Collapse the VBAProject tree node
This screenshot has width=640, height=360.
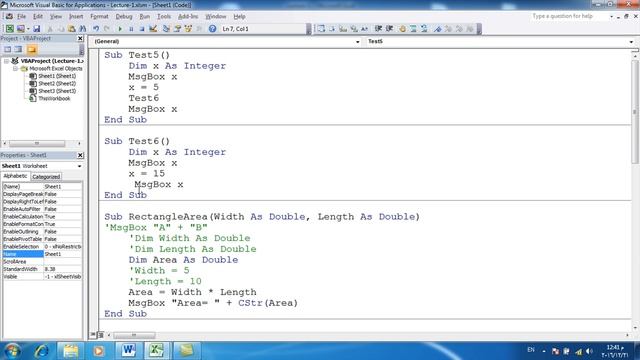[6, 61]
